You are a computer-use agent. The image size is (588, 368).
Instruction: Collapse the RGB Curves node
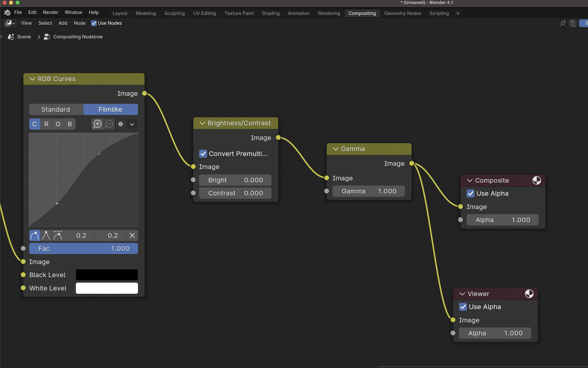tap(32, 79)
